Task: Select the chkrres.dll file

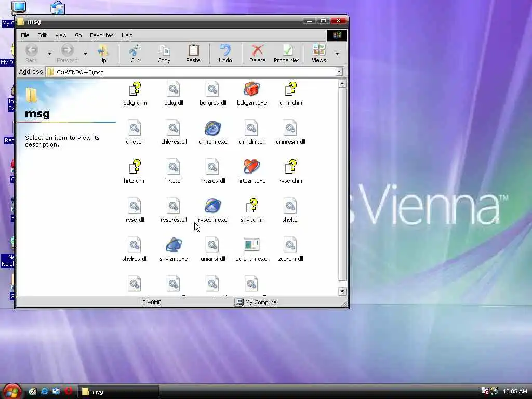Action: tap(174, 132)
